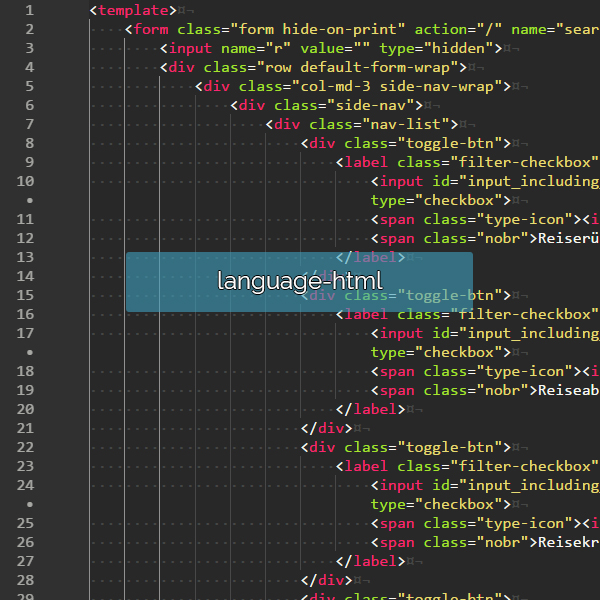Click the input tag name on line 24
This screenshot has height=600, width=600.
click(x=401, y=485)
